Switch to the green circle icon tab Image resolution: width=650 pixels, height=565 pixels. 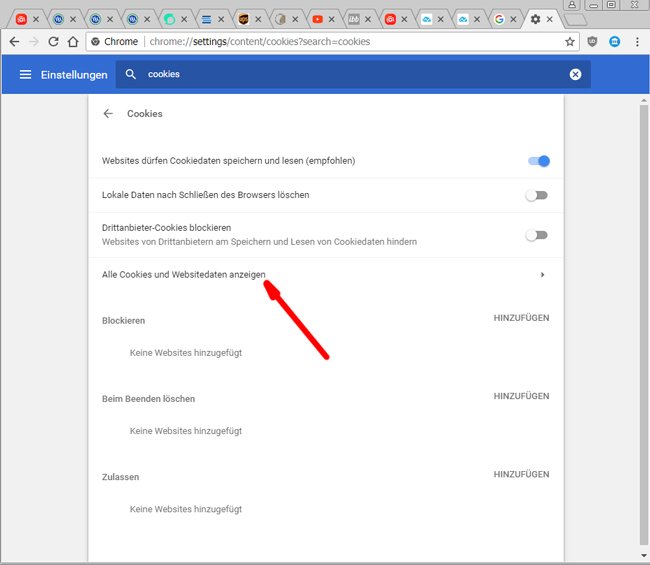point(170,19)
